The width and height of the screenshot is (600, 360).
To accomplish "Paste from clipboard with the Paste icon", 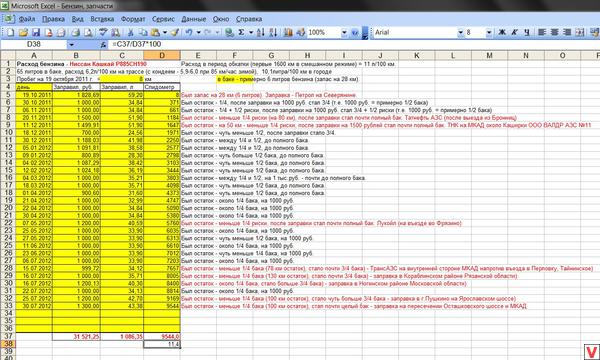I will (155, 33).
